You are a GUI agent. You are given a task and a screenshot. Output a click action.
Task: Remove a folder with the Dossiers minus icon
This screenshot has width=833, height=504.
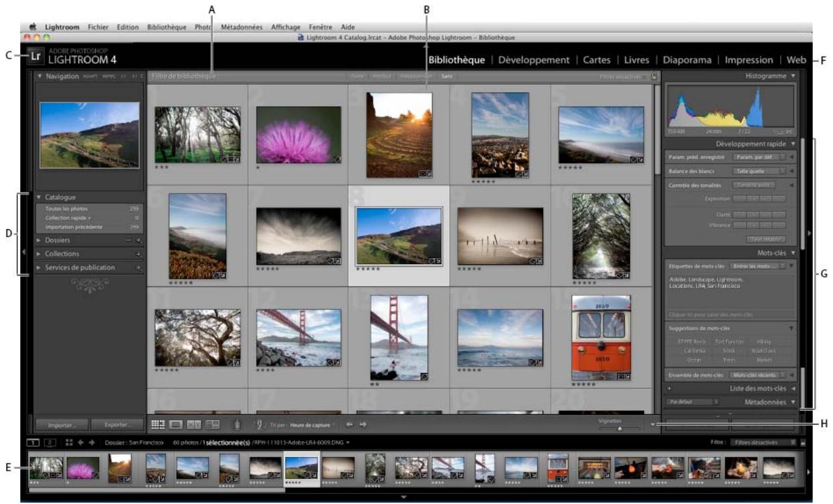tap(128, 240)
